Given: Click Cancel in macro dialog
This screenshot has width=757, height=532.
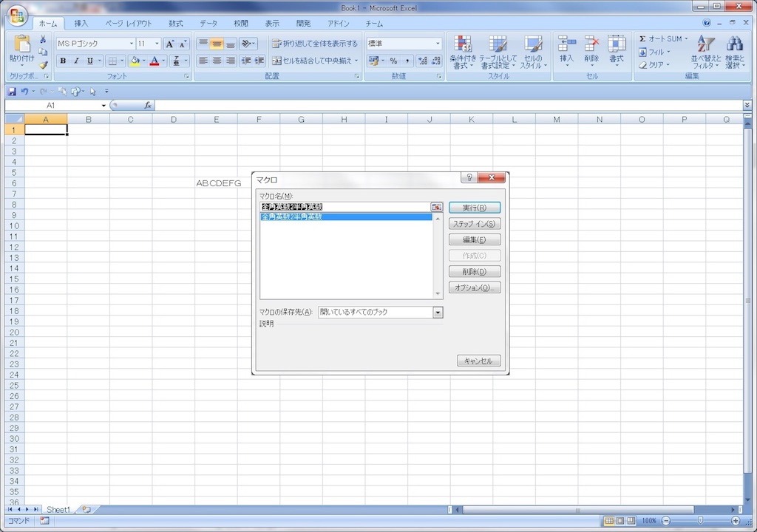Looking at the screenshot, I should pos(478,361).
